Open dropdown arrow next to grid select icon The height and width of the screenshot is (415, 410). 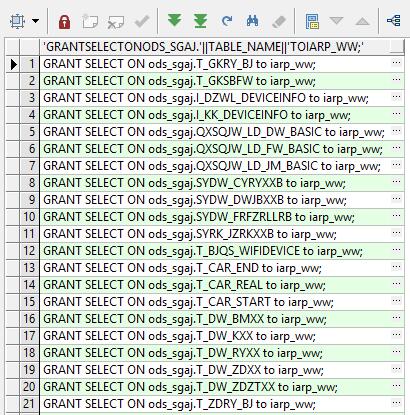[x=35, y=21]
